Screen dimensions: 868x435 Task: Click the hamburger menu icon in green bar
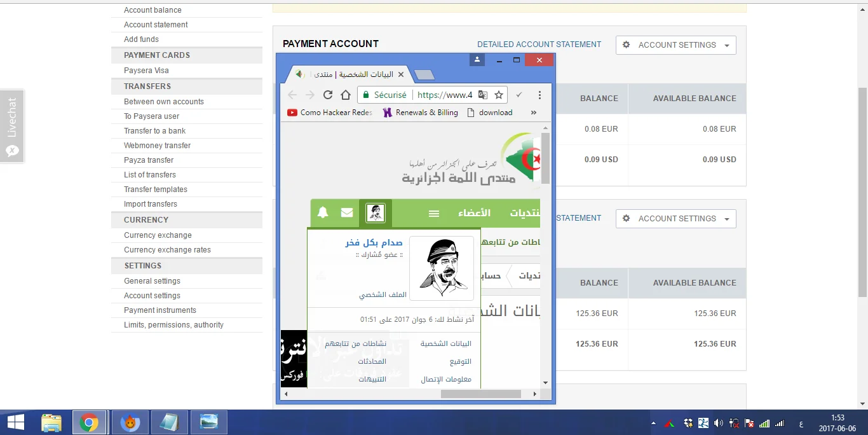click(x=434, y=214)
